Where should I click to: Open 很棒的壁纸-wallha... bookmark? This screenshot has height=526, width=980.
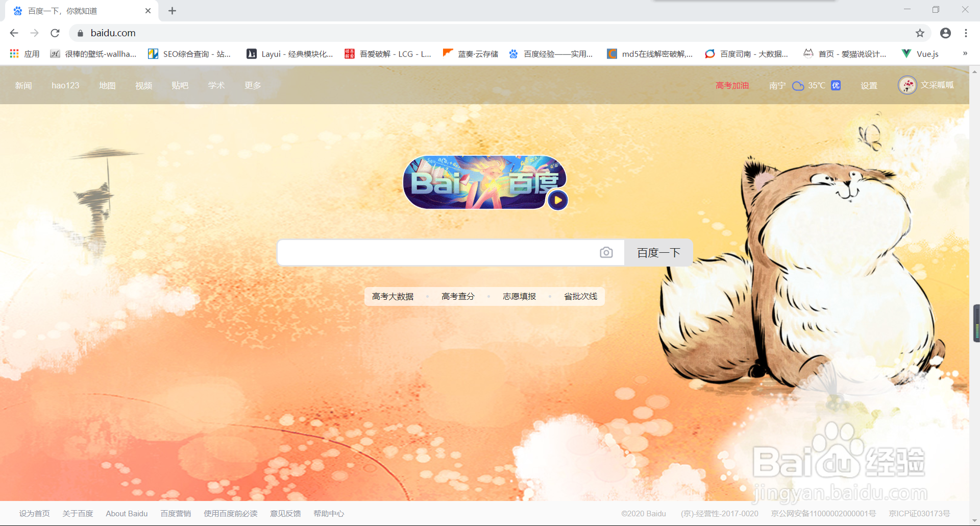93,54
